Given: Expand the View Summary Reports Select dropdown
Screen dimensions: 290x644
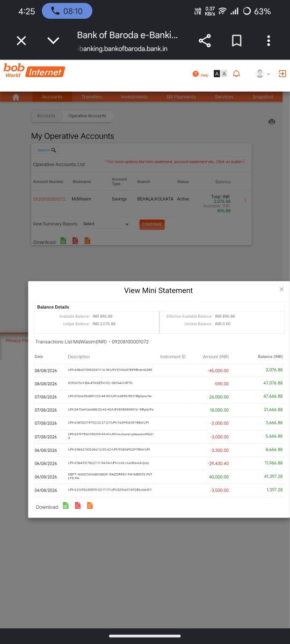Looking at the screenshot, I should pyautogui.click(x=106, y=224).
